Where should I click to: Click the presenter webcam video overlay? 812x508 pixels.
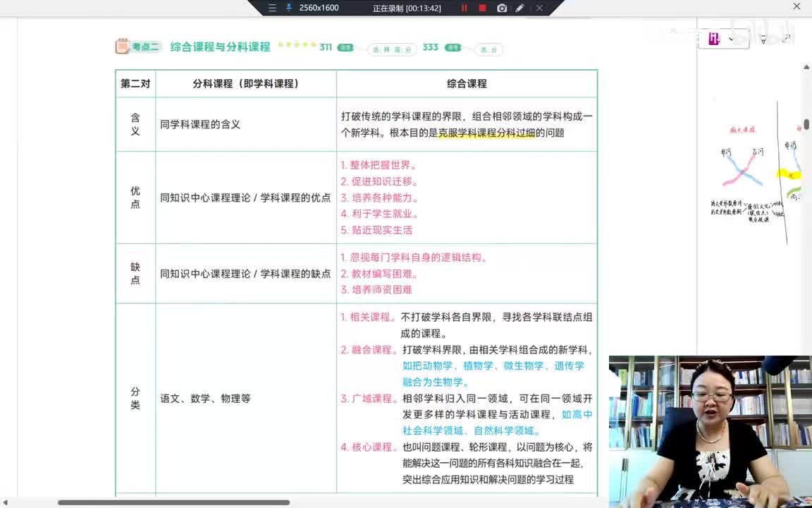point(710,431)
